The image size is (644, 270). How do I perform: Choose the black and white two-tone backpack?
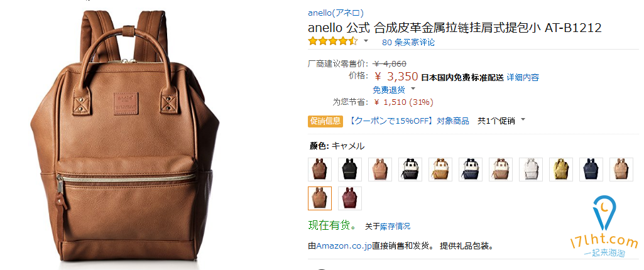[x=410, y=169]
